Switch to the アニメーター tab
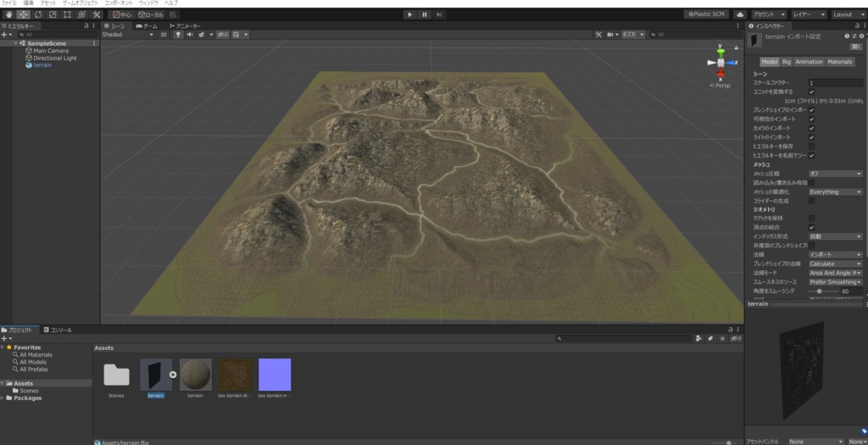This screenshot has height=445, width=868. pos(185,26)
